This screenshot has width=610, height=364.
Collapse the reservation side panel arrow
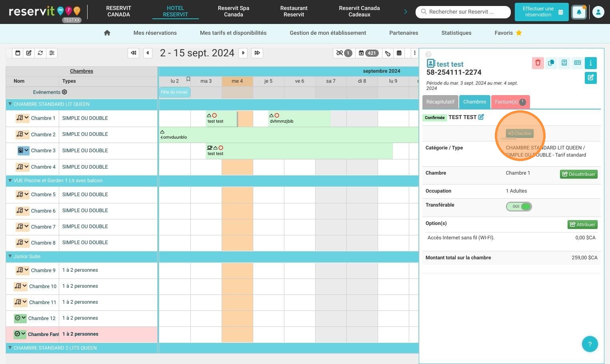point(428,54)
